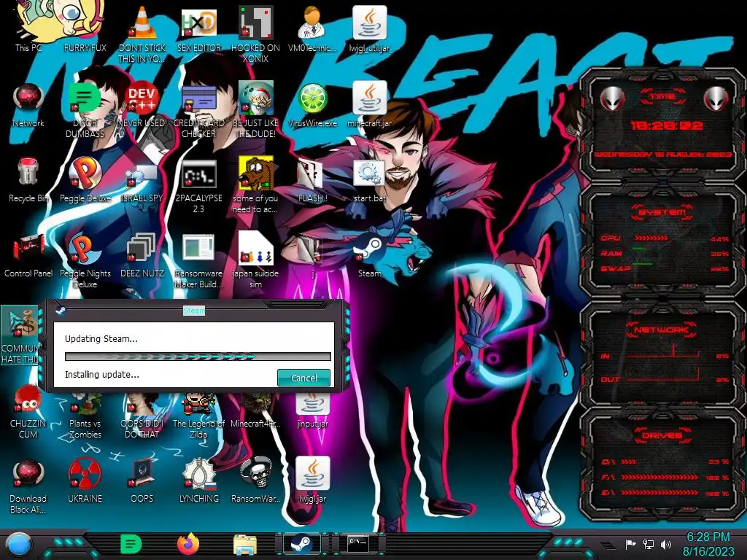Switch to command prompt taskbar button
Image resolution: width=747 pixels, height=560 pixels.
click(x=357, y=544)
